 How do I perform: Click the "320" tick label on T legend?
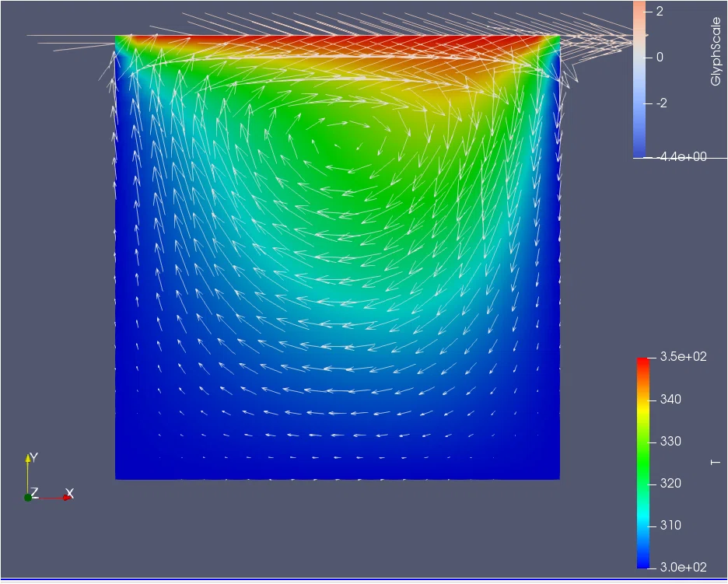tap(670, 483)
